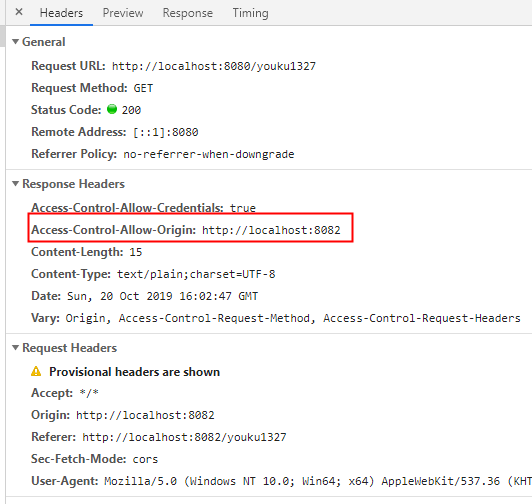The width and height of the screenshot is (532, 504).
Task: Click the Referer URL value
Action: click(x=184, y=437)
